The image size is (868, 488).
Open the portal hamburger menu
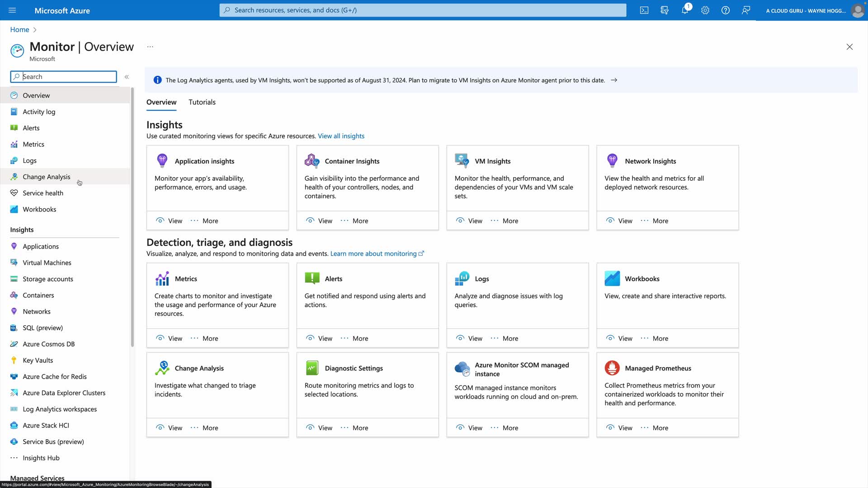click(x=12, y=10)
